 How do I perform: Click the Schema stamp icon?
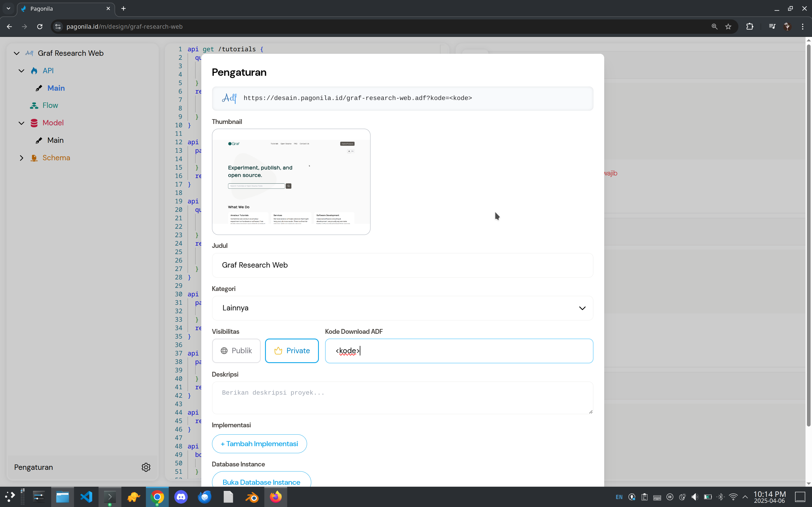point(34,158)
